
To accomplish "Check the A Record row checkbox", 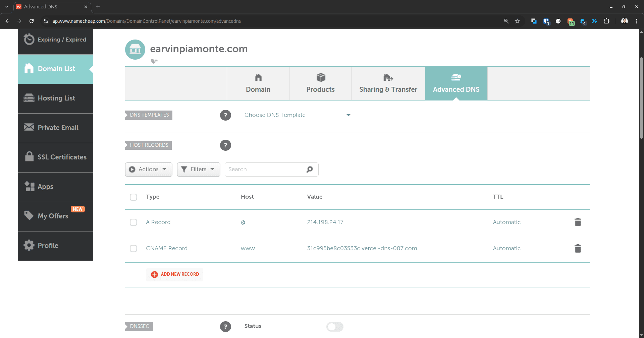I will 133,222.
